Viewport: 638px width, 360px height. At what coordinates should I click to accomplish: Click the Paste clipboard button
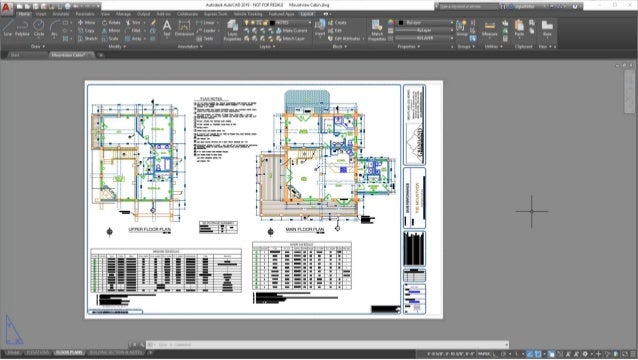[x=519, y=28]
